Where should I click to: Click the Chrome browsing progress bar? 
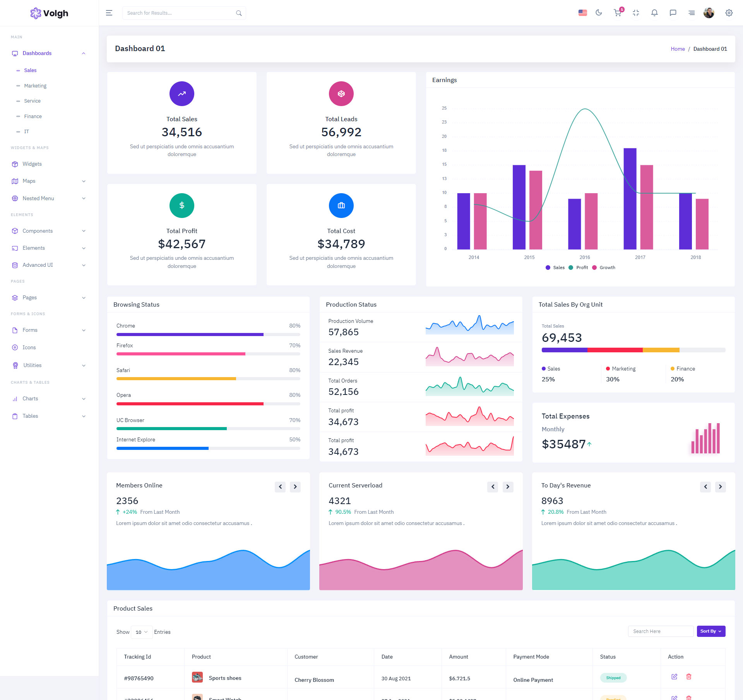208,334
